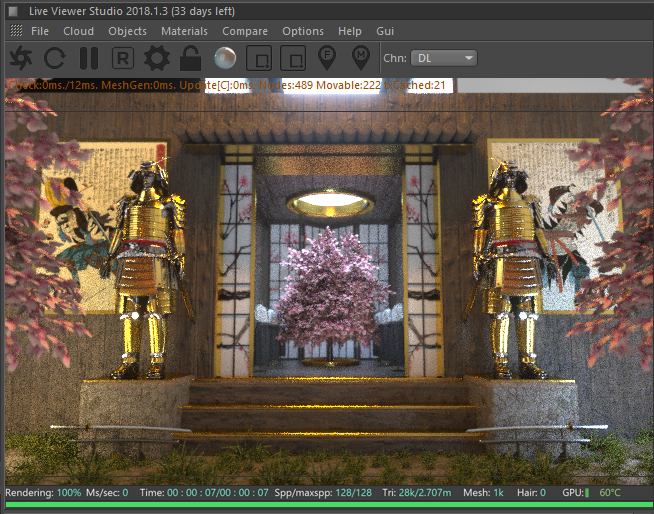Click the 60°C GPU temperature readout

pyautogui.click(x=610, y=493)
